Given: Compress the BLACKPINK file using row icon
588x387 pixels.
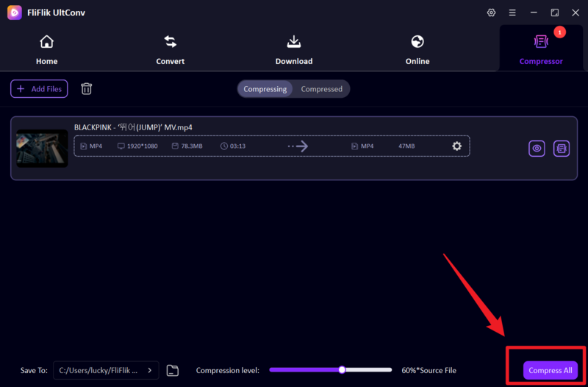Looking at the screenshot, I should (x=562, y=149).
